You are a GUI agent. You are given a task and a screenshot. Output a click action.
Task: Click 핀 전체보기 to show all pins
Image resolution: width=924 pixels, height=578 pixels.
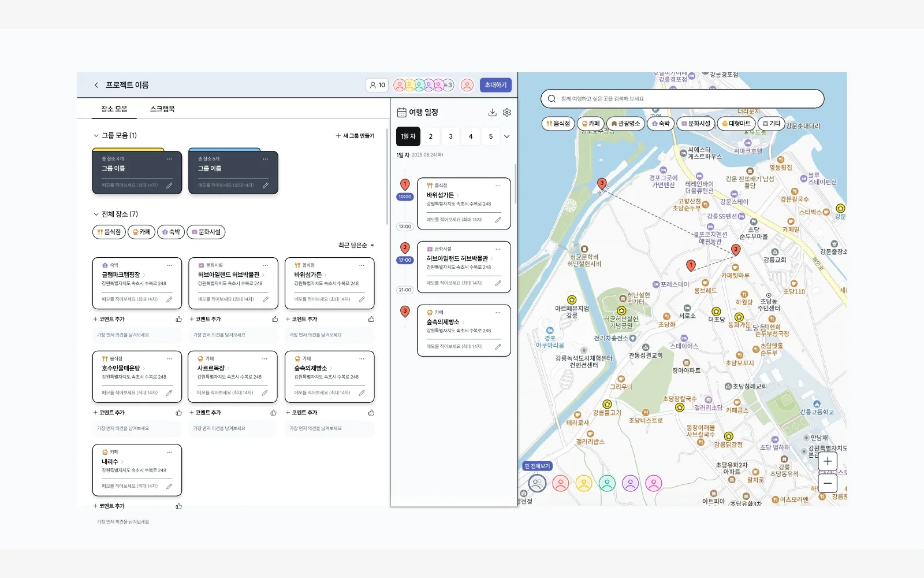click(537, 466)
